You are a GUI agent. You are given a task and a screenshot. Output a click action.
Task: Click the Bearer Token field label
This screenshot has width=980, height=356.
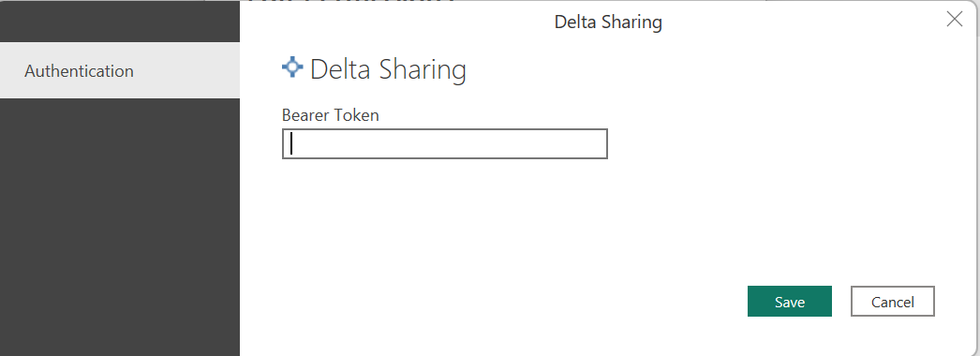coord(330,115)
